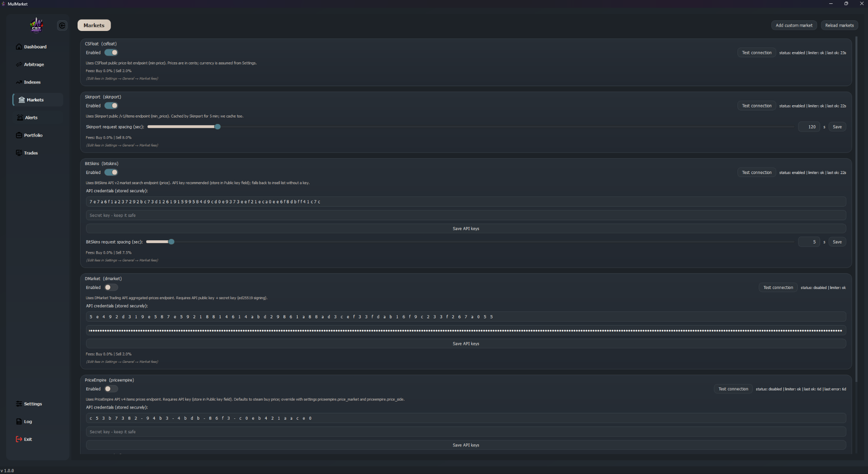Disable the CSFloat market toggle
Viewport: 868px width, 474px height.
(x=111, y=53)
